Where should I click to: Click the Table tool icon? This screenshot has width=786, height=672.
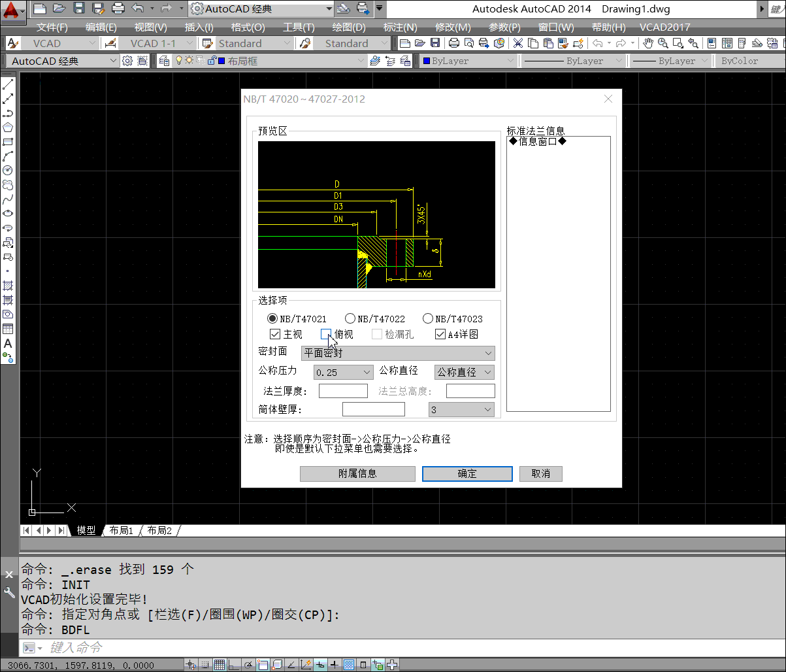pyautogui.click(x=8, y=329)
